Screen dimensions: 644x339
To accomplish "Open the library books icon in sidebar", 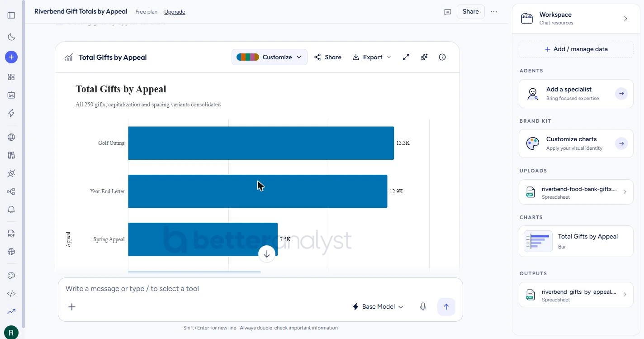I will click(x=11, y=155).
